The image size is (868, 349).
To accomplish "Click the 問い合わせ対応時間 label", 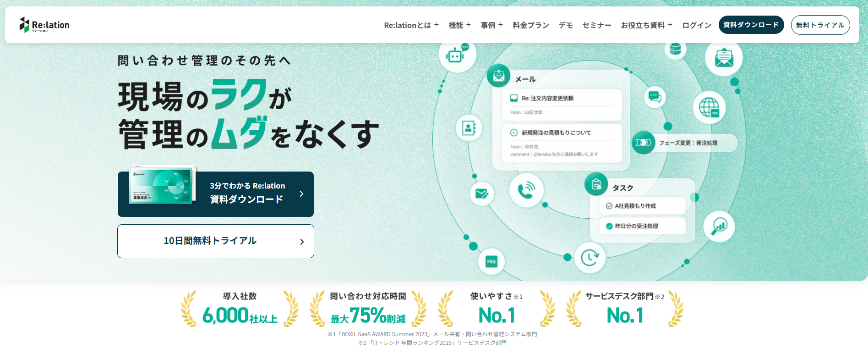I will (x=368, y=296).
